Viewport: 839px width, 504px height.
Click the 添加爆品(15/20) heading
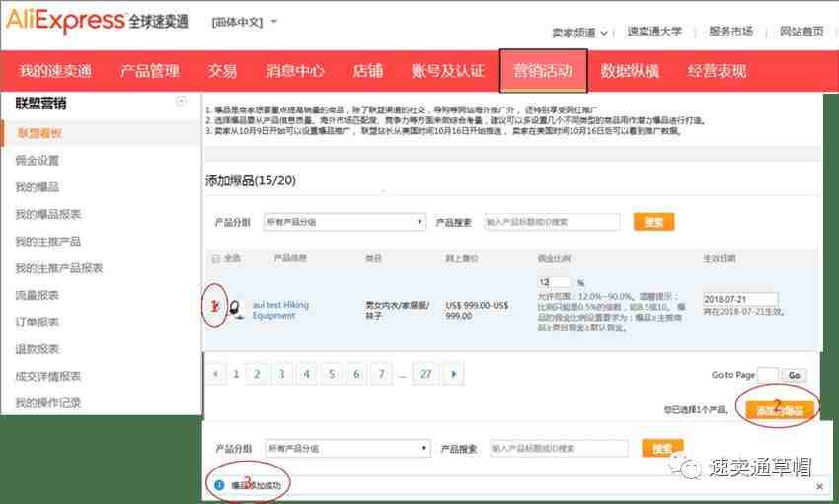[x=251, y=180]
